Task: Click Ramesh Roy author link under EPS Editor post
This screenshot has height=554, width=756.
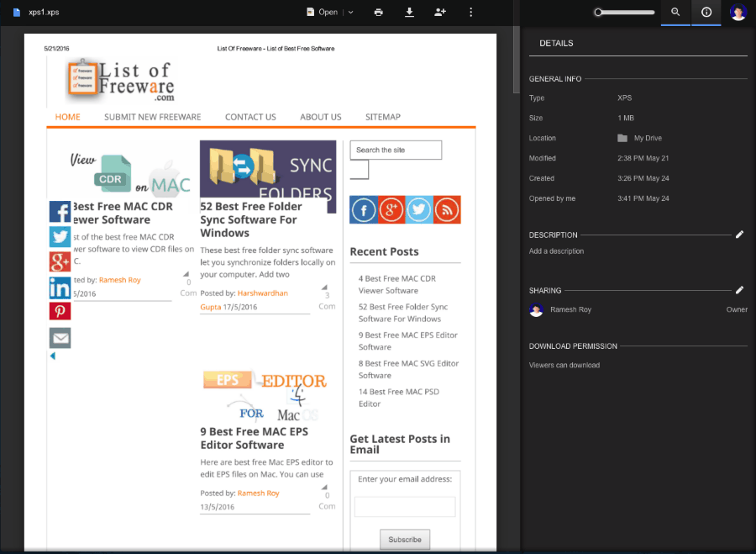Action: [x=259, y=493]
